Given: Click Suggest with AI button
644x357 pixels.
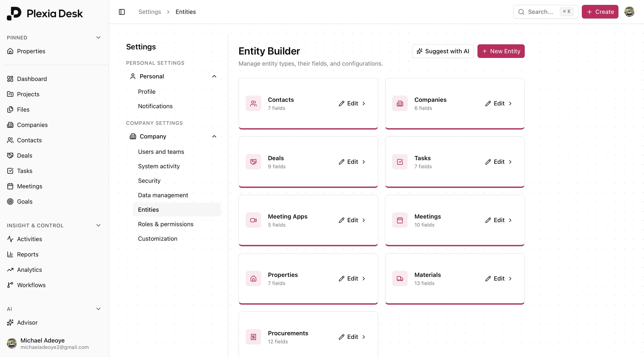Looking at the screenshot, I should tap(443, 51).
